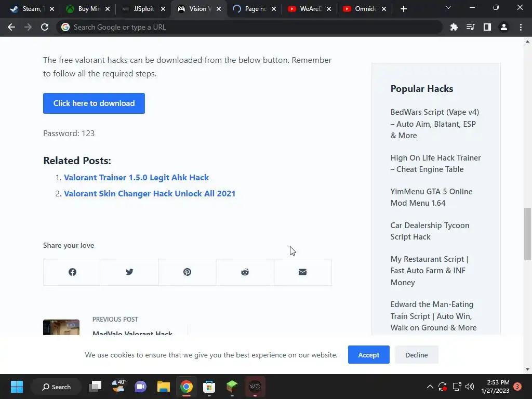
Task: Open the media control icon in toolbar
Action: [471, 27]
